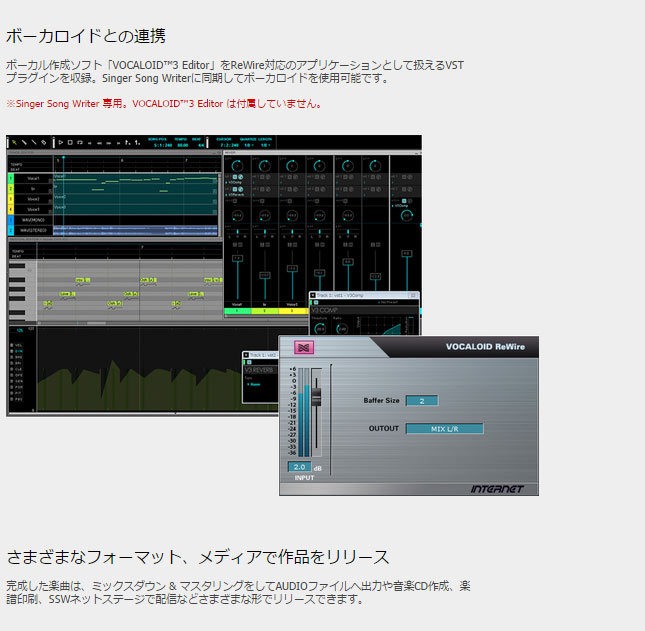Click the Vocal1 channel pan slider

pyautogui.click(x=237, y=232)
